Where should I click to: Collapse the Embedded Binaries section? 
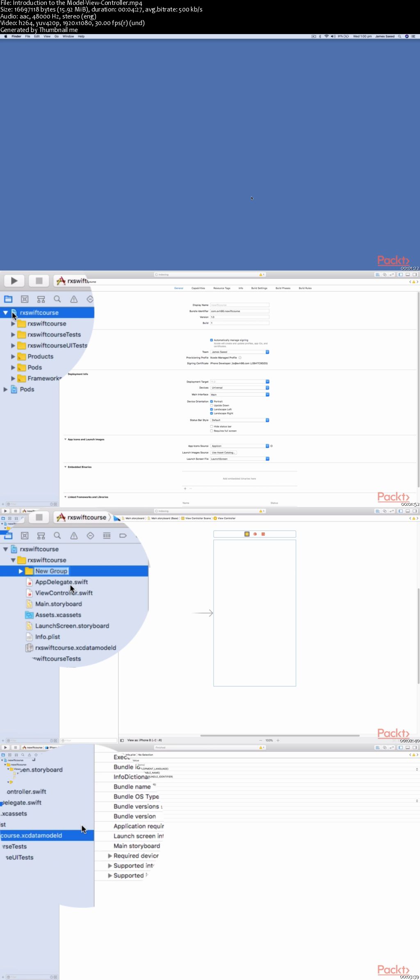[65, 467]
